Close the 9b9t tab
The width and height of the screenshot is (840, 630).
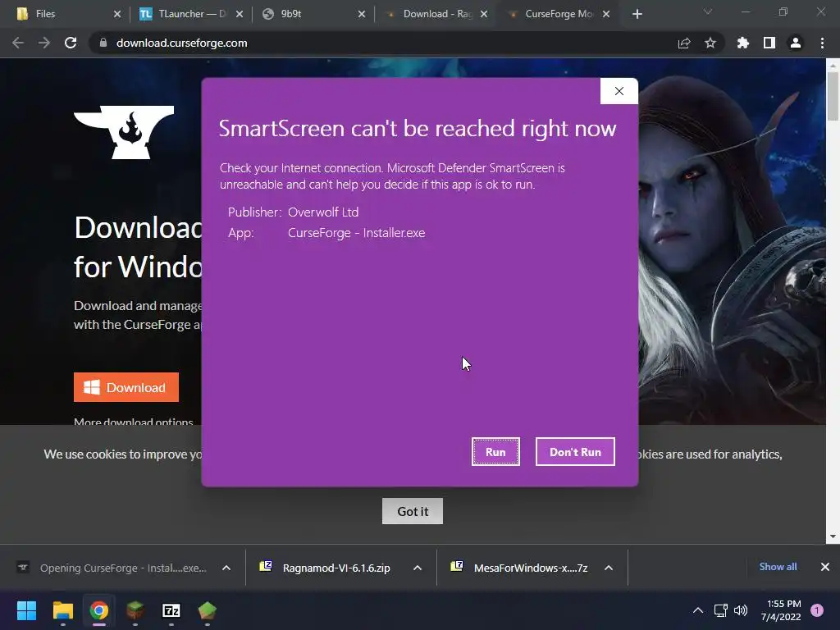(x=362, y=14)
